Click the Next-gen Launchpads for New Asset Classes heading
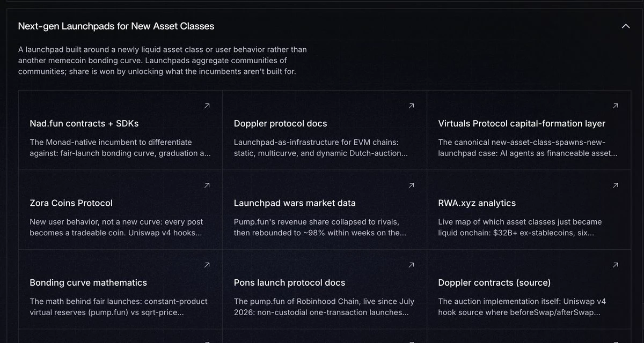 pos(116,26)
